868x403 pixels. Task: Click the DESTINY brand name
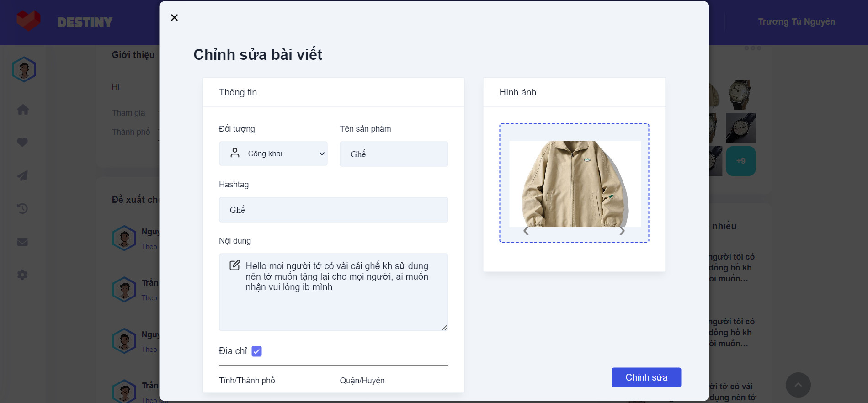pos(85,22)
